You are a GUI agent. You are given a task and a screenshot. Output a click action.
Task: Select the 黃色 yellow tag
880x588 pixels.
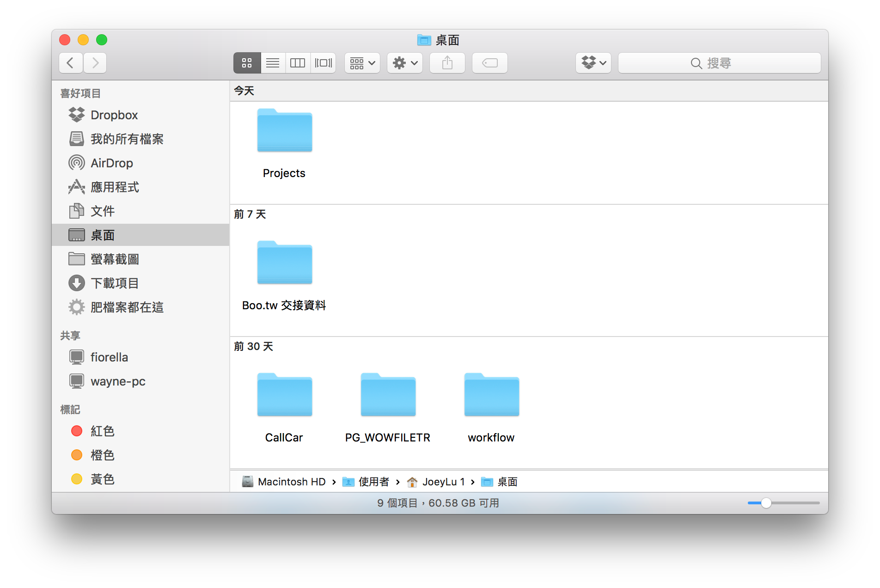[x=141, y=479]
